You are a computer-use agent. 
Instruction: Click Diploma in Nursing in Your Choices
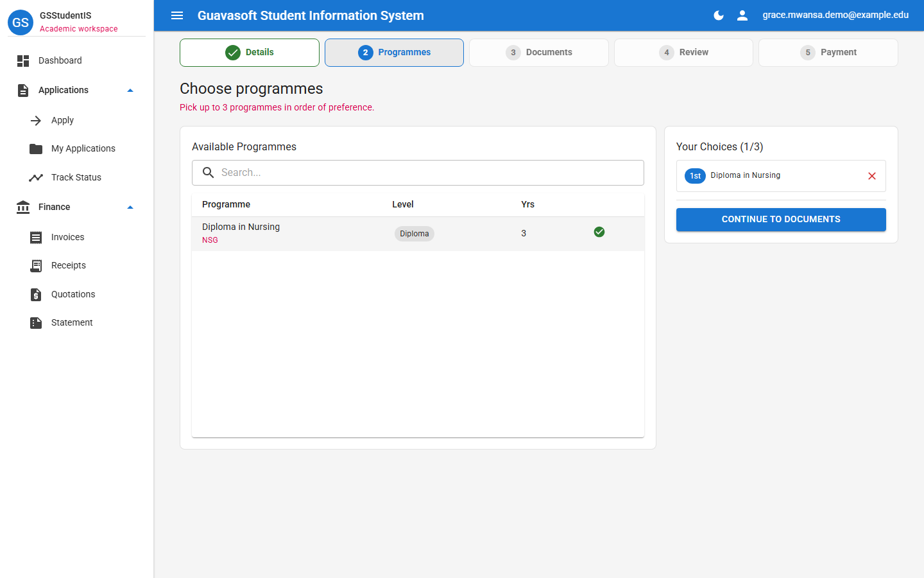746,175
